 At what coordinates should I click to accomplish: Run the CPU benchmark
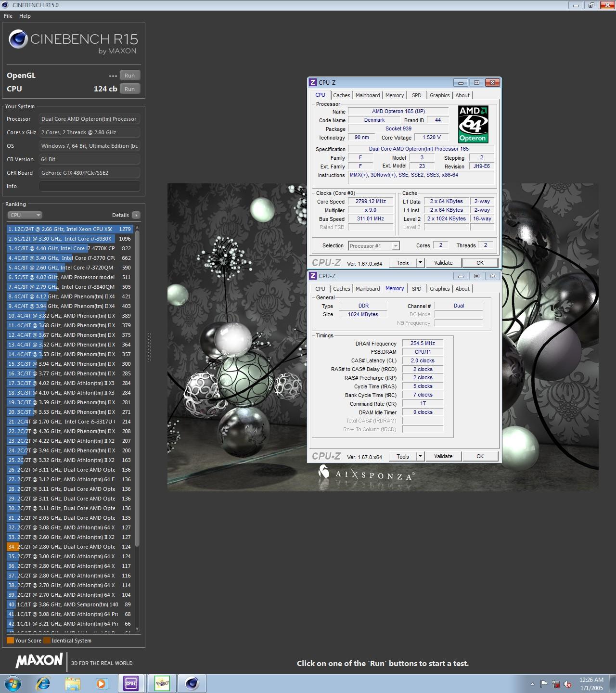tap(130, 89)
